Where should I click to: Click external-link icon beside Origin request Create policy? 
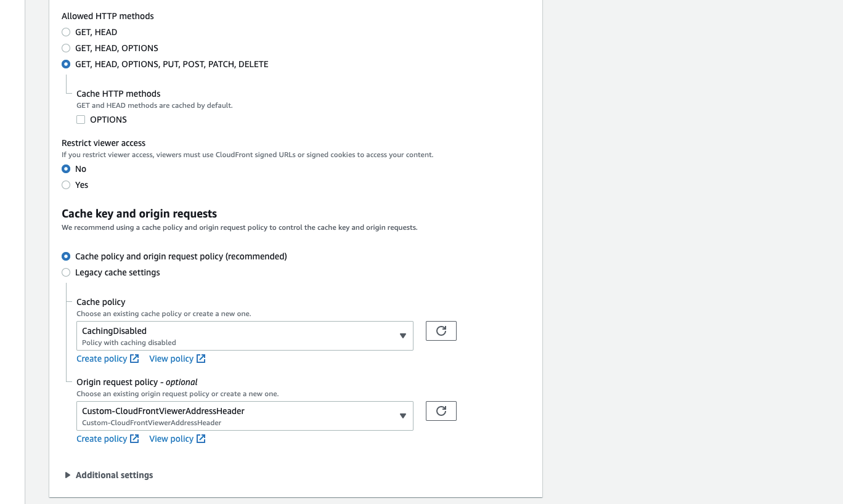134,439
